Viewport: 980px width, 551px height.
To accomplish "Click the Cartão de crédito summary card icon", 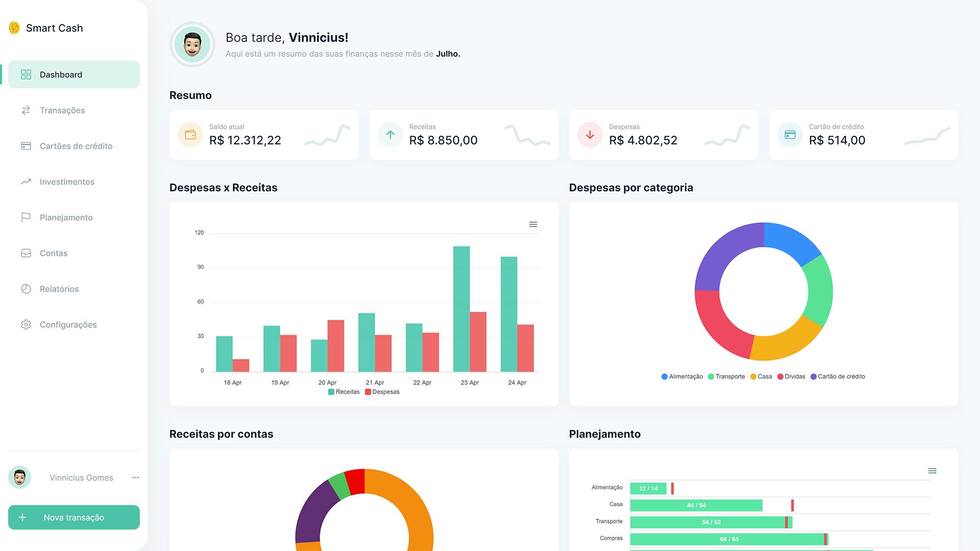I will (x=790, y=135).
